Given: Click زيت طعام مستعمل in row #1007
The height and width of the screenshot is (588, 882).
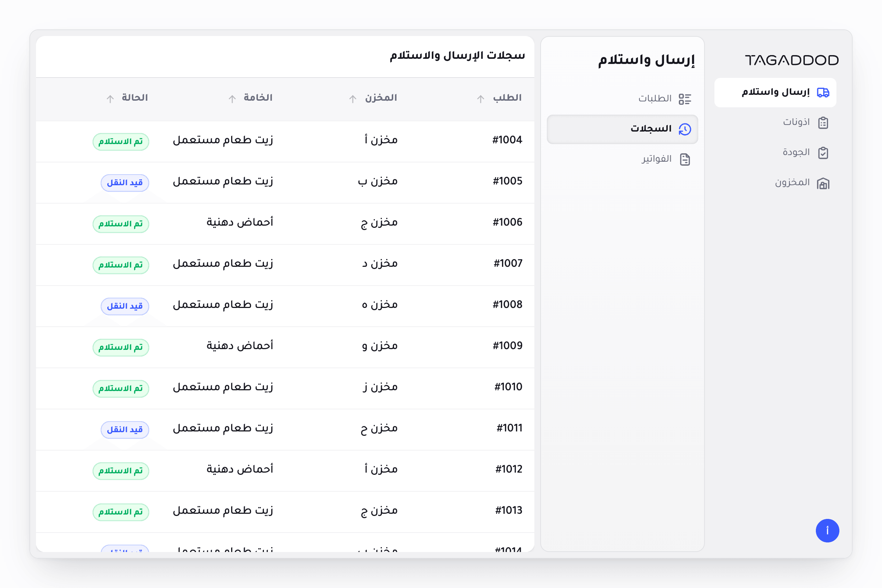Looking at the screenshot, I should [223, 263].
